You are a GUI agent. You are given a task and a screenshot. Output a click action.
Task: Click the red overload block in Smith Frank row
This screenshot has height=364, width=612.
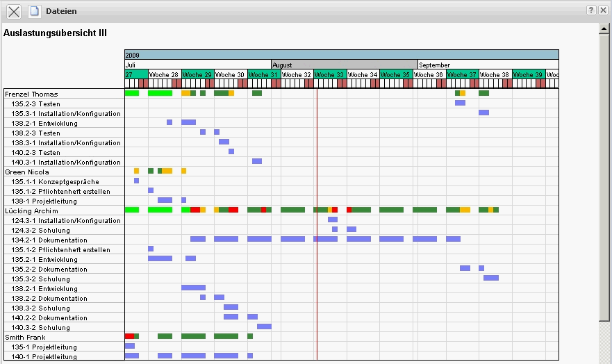pyautogui.click(x=129, y=336)
